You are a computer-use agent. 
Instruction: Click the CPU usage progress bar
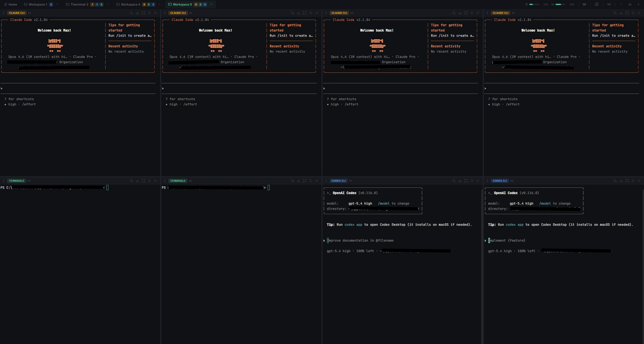click(x=534, y=4)
